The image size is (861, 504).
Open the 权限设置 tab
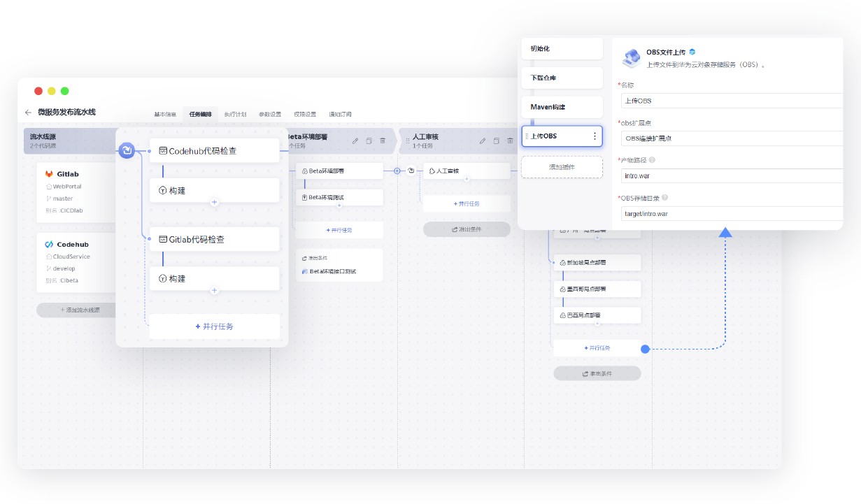[x=305, y=114]
